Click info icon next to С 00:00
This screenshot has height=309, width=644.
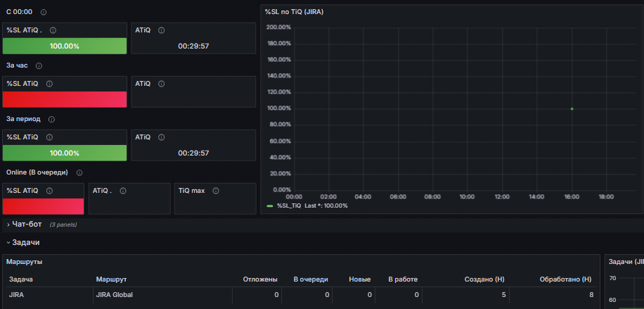44,13
